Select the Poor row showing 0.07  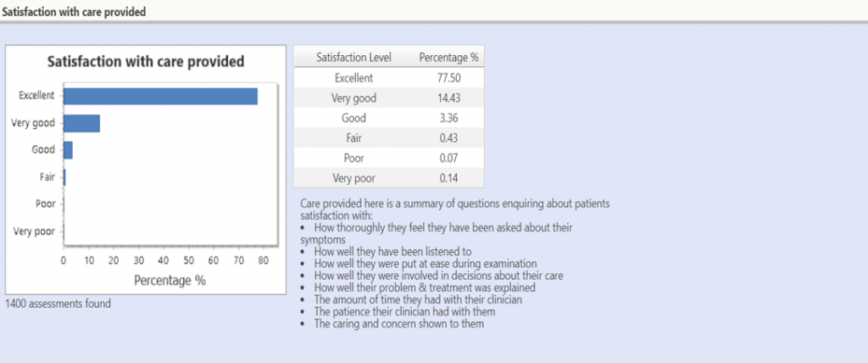[388, 158]
